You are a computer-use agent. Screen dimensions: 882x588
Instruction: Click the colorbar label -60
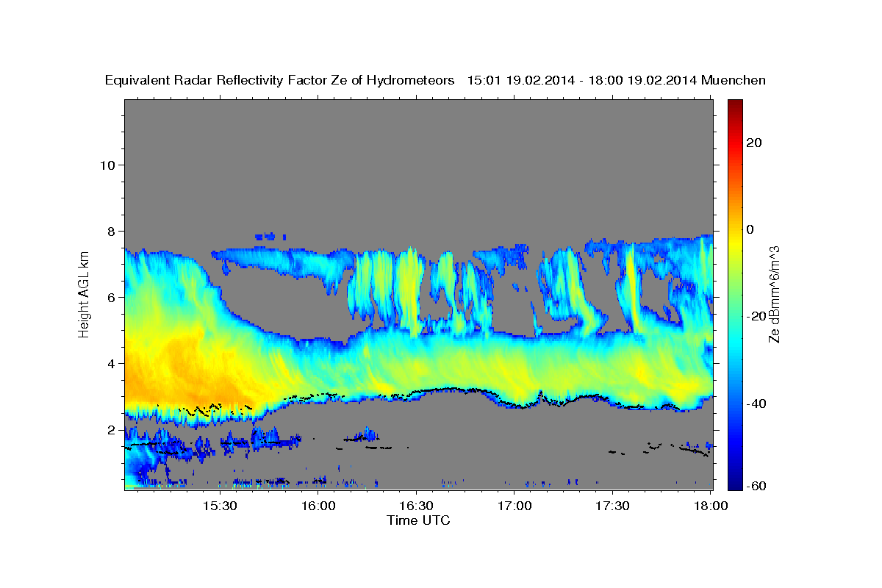click(x=757, y=485)
